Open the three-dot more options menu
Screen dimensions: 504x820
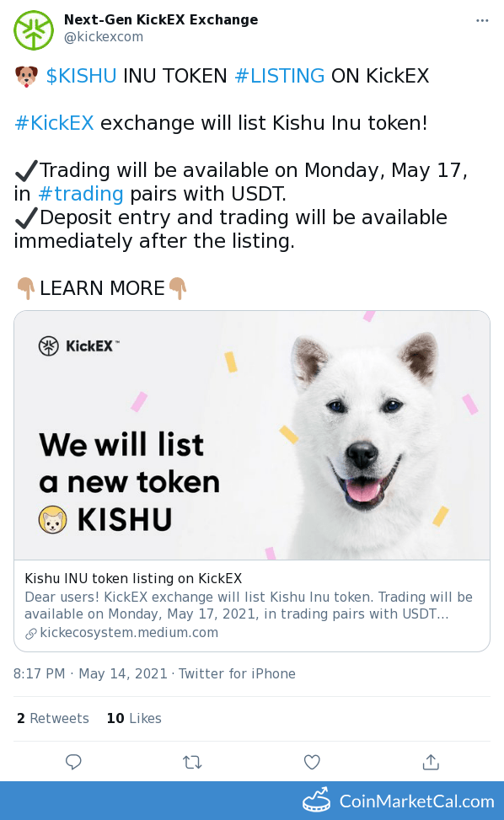tap(482, 20)
